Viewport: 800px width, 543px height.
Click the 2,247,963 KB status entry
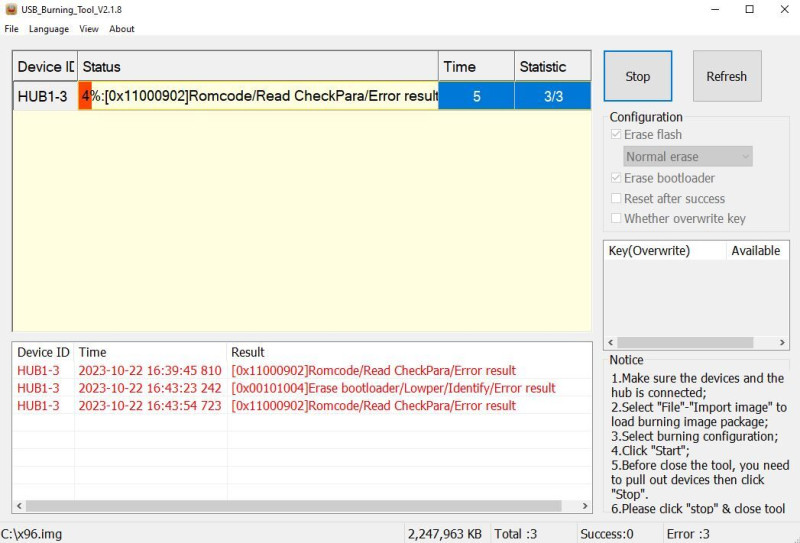pyautogui.click(x=444, y=534)
